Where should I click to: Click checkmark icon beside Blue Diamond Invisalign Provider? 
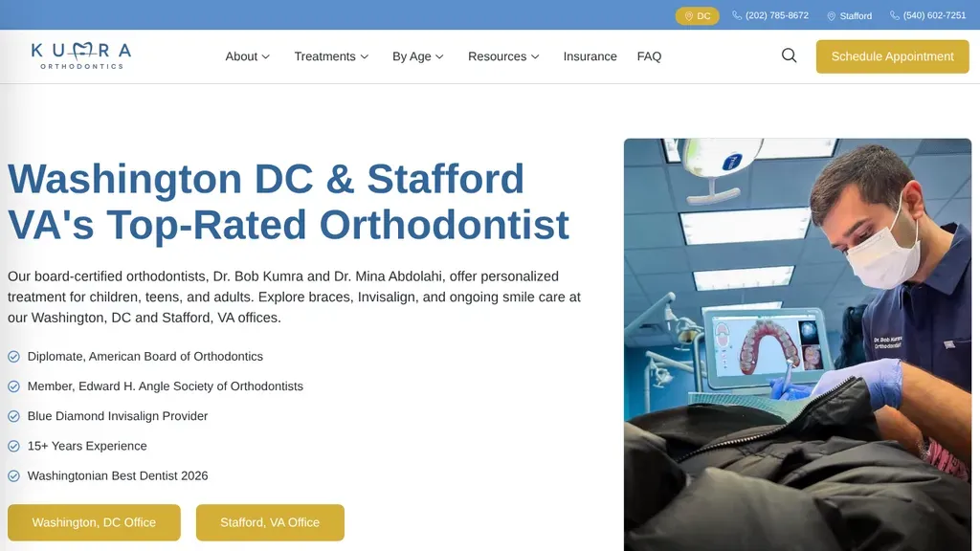click(13, 416)
